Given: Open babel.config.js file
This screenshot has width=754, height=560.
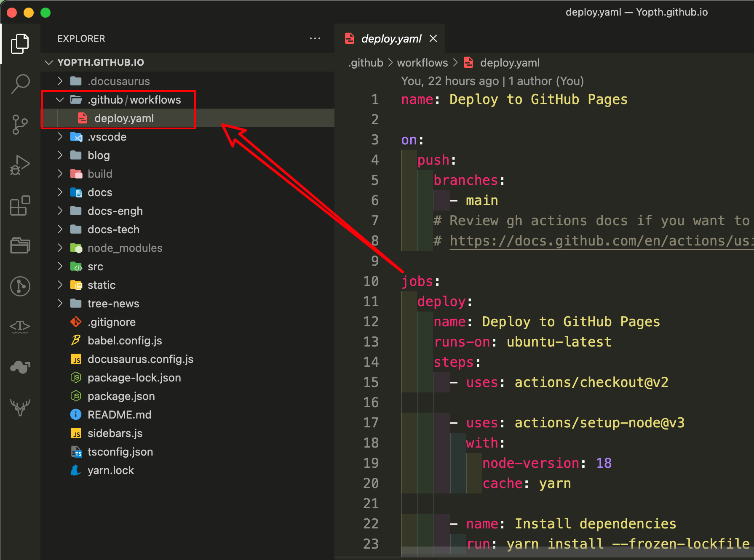Looking at the screenshot, I should 187,340.
